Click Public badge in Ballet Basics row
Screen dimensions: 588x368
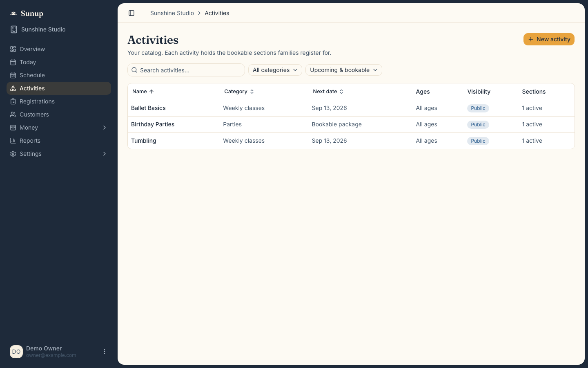click(478, 108)
